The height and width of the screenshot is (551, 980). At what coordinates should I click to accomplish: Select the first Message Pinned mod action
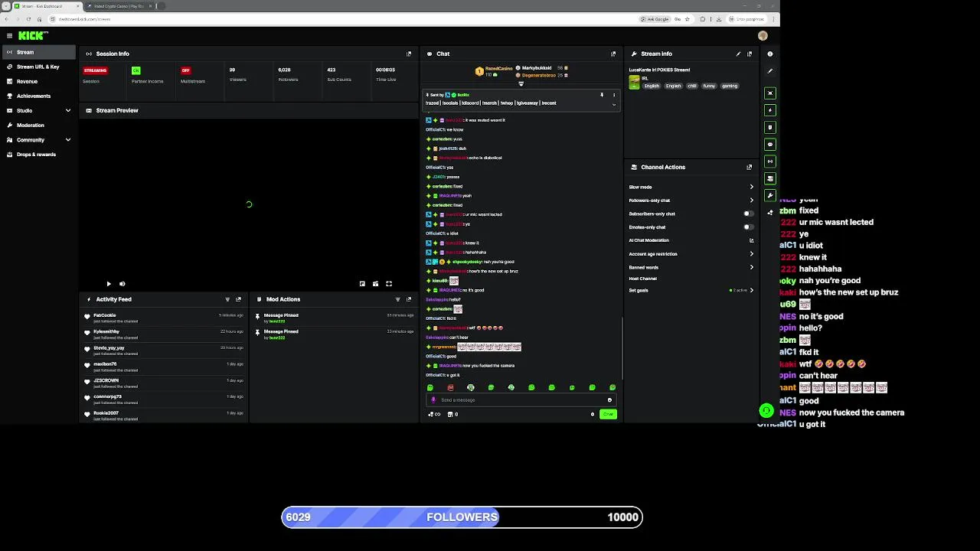click(x=334, y=318)
